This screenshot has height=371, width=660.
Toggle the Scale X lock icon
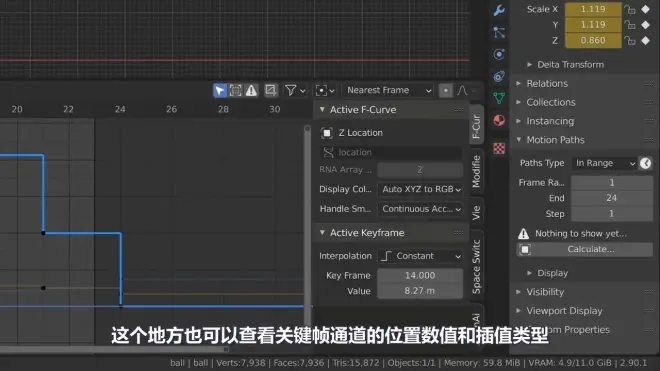coord(630,9)
